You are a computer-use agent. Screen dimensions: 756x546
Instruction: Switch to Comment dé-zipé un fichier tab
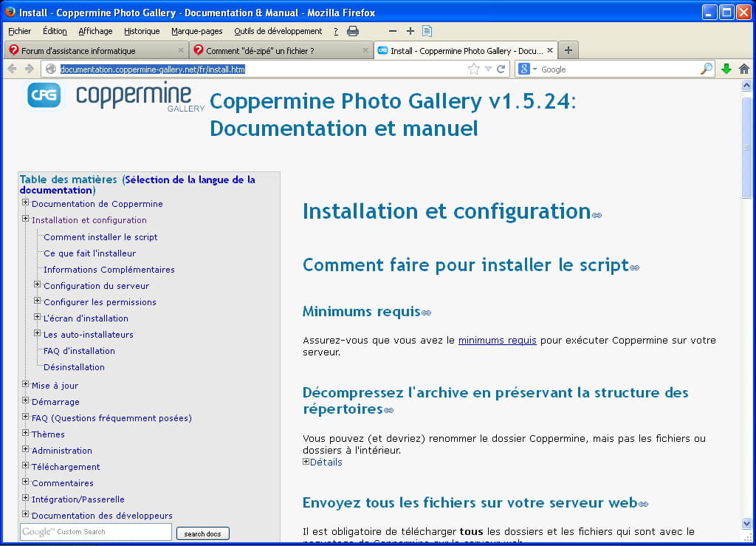[280, 50]
